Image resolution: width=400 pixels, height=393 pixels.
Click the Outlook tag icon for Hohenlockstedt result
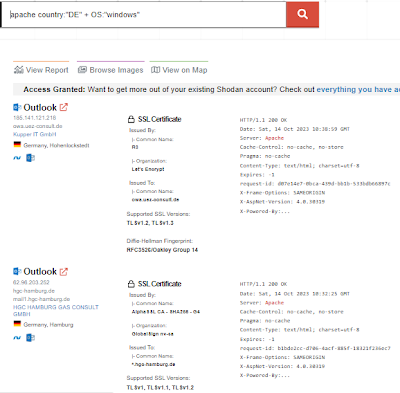point(31,158)
